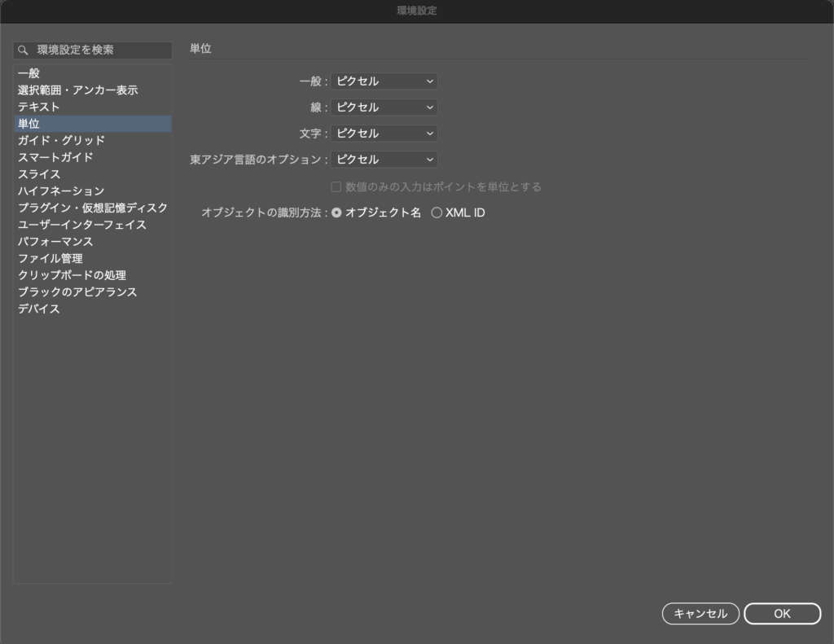Go to テキスト preferences section
Viewport: 834px width, 644px height.
[39, 107]
